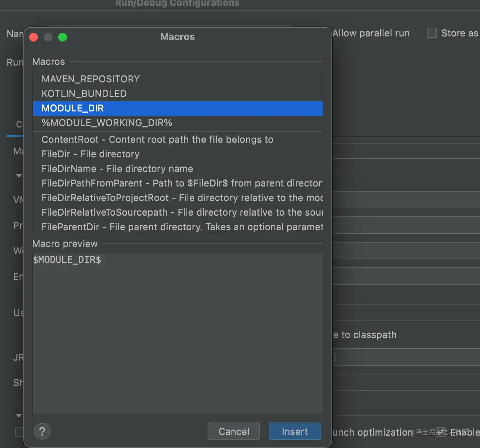
Task: Select the ContentRoot macro entry
Action: pyautogui.click(x=157, y=139)
